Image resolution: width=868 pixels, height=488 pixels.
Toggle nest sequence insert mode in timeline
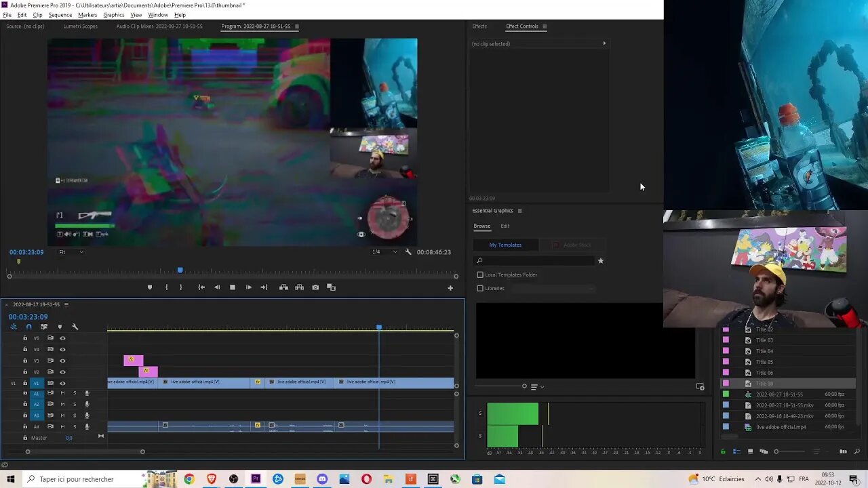14,327
